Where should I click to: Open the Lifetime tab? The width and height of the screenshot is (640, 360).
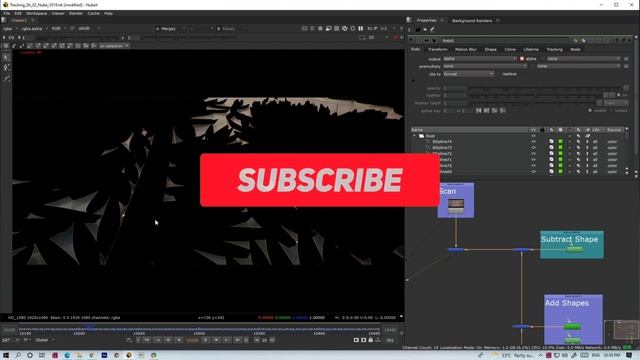click(531, 49)
